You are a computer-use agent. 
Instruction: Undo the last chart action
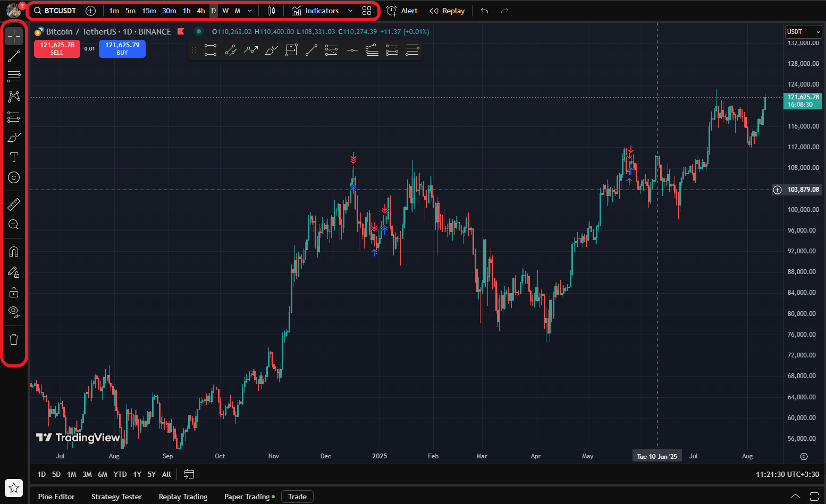click(x=484, y=11)
